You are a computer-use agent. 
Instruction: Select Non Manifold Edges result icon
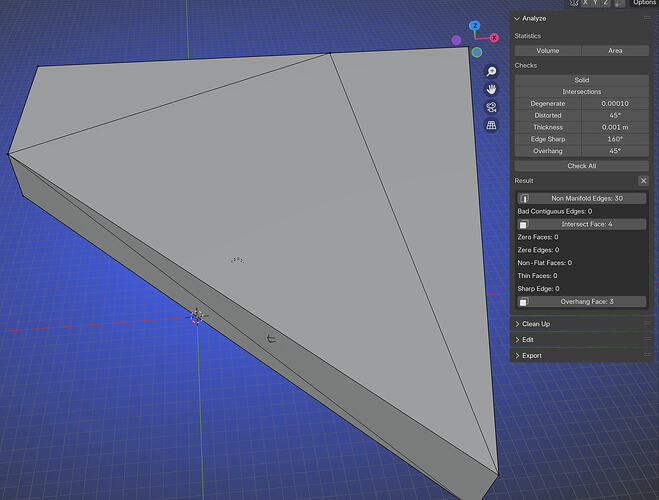click(524, 198)
